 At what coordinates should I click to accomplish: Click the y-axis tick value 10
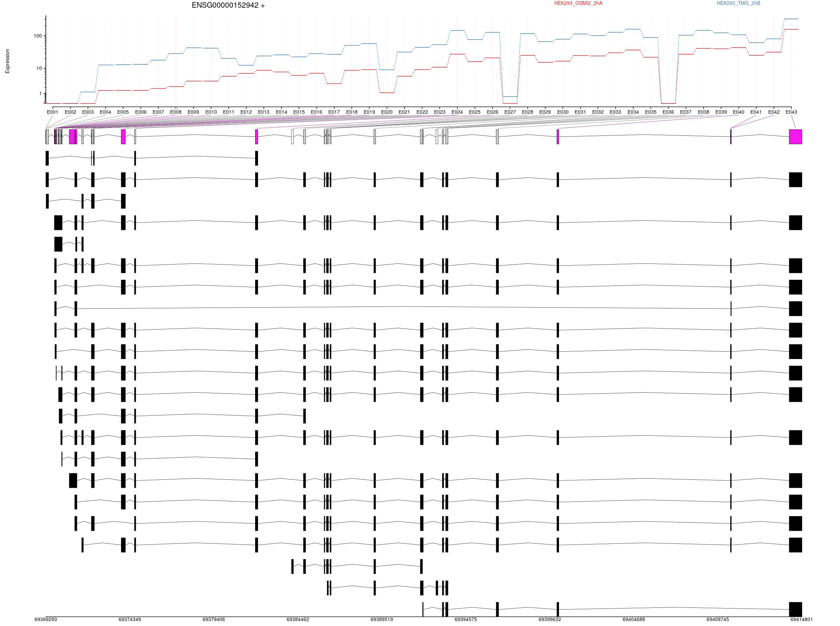pos(39,69)
